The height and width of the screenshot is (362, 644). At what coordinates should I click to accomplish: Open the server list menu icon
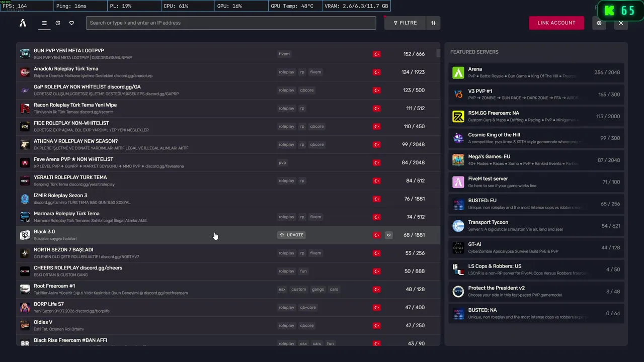tap(44, 23)
